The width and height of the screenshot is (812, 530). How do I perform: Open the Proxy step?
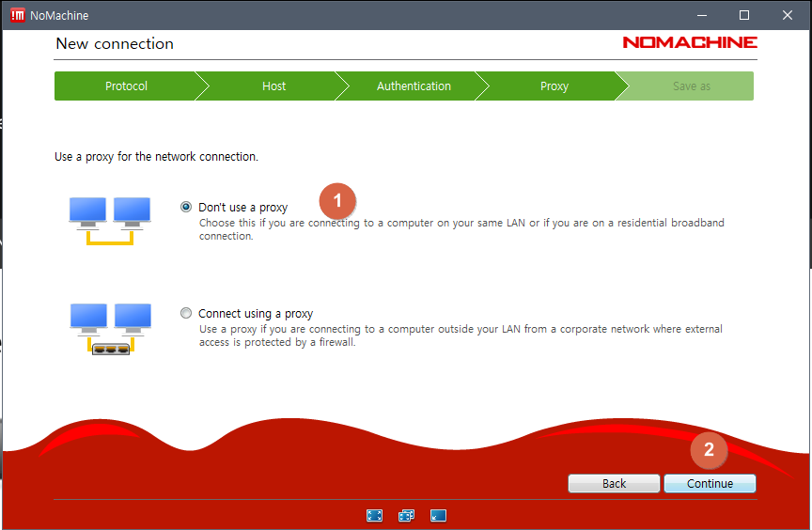tap(554, 86)
